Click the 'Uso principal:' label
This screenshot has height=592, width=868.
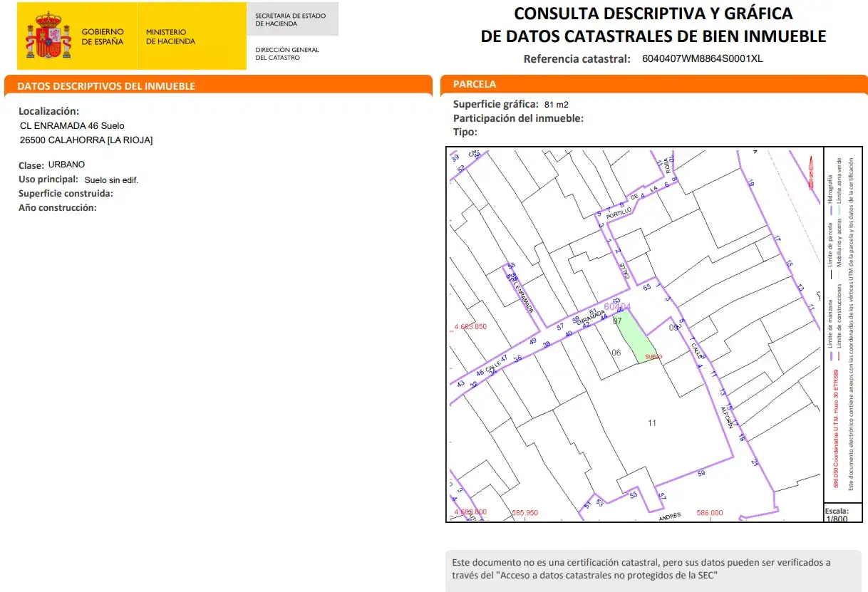(x=48, y=180)
